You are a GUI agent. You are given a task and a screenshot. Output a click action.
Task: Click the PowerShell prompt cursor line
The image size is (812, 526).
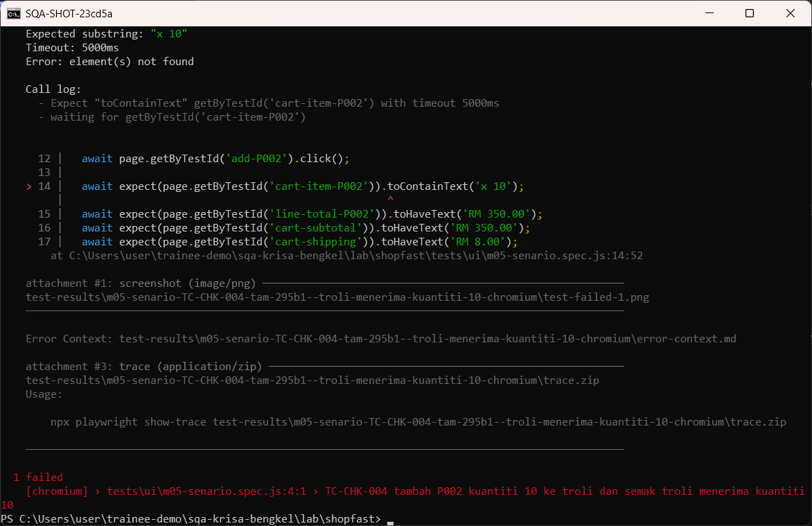click(x=197, y=519)
